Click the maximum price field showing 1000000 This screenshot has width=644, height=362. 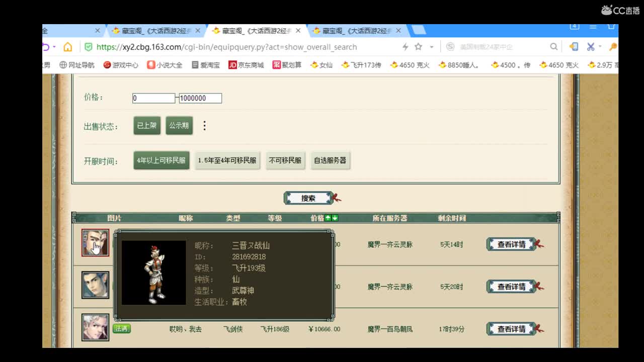click(200, 98)
